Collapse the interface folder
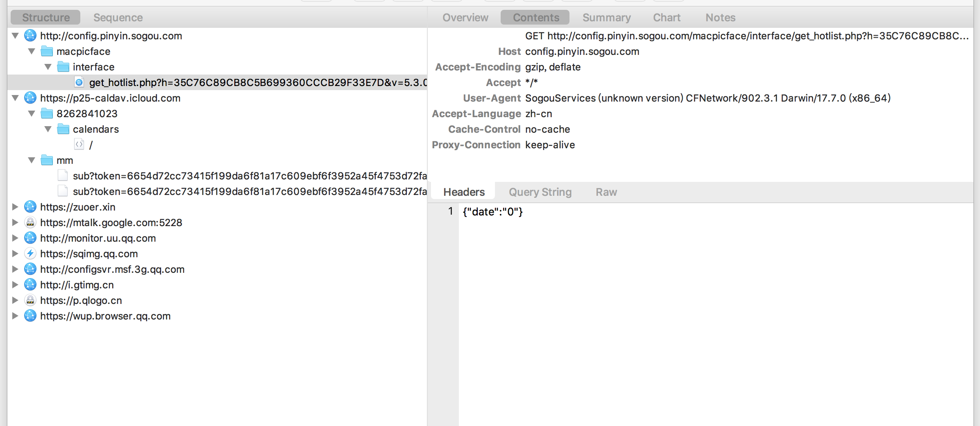This screenshot has height=426, width=980. 48,67
